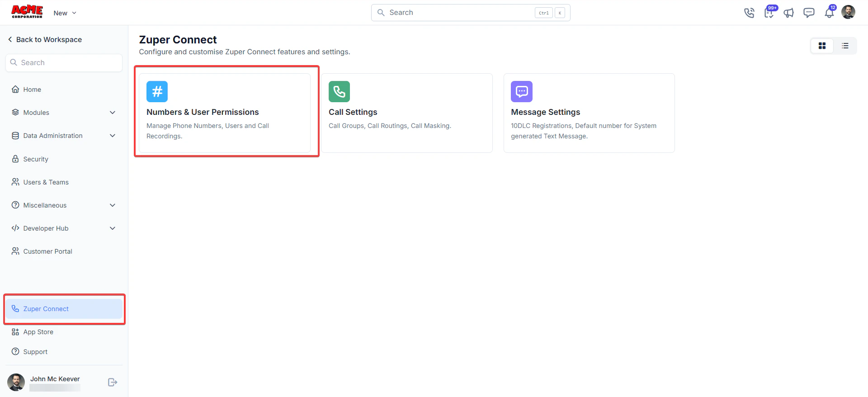Open Users & Teams menu item
This screenshot has height=397, width=868.
pos(64,182)
